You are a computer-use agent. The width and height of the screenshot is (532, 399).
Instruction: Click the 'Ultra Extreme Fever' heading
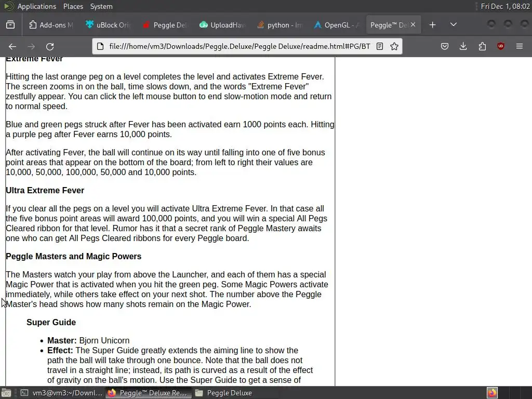45,190
